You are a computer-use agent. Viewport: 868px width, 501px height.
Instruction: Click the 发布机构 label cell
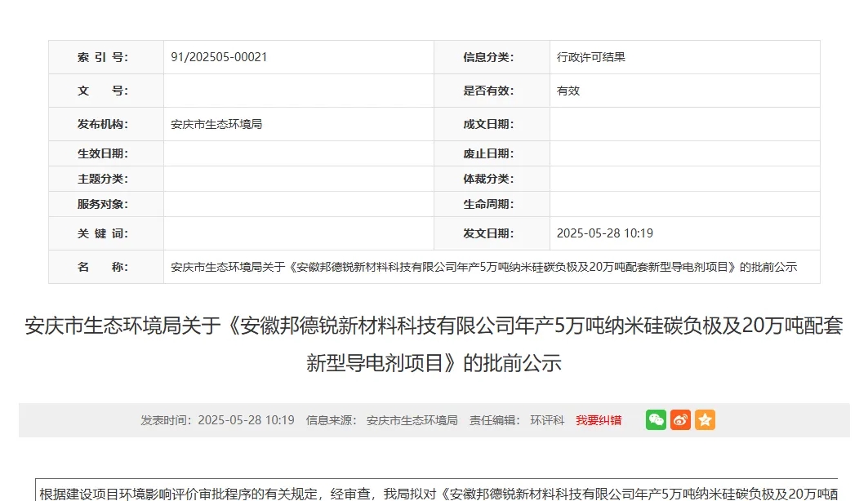[x=106, y=124]
